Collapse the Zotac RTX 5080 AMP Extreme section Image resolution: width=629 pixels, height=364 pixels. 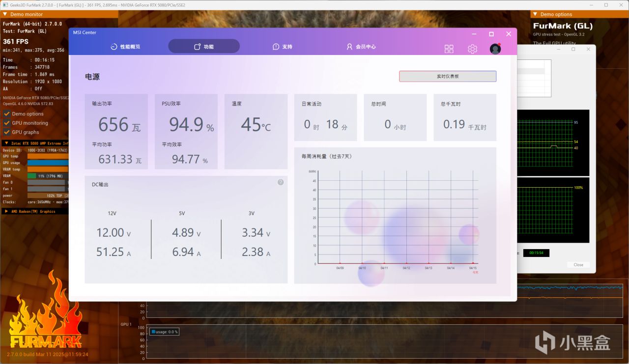pyautogui.click(x=34, y=143)
